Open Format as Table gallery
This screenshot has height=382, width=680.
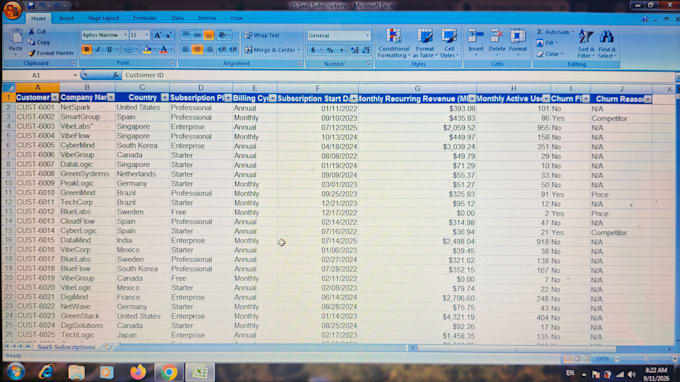point(425,42)
